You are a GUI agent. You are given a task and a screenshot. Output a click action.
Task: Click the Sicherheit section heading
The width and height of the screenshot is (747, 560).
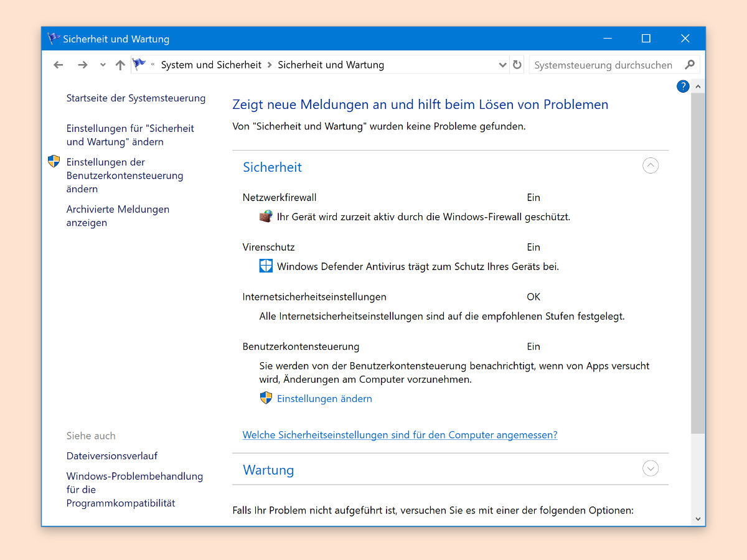272,167
